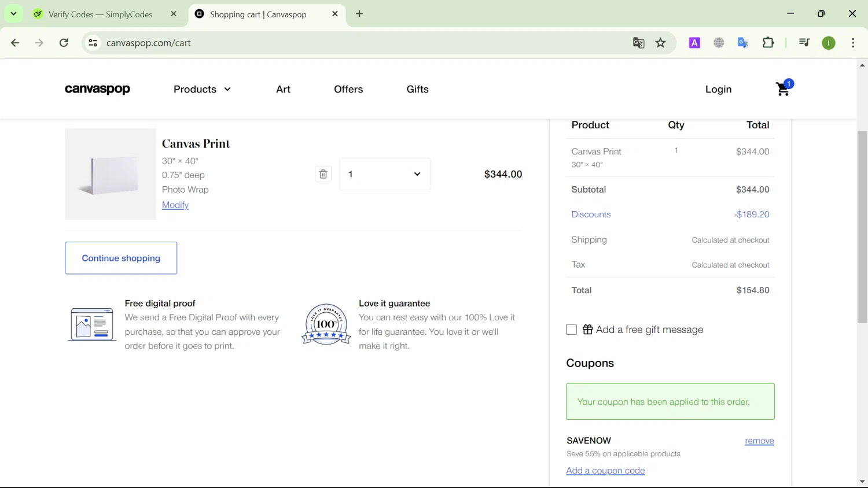Open the shopping cart icon
This screenshot has width=868, height=488.
(x=783, y=89)
